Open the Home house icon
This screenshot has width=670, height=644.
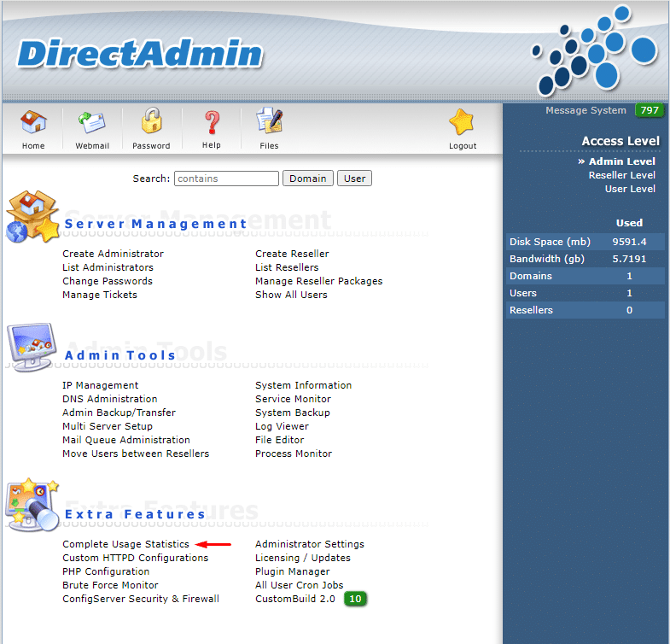point(33,121)
